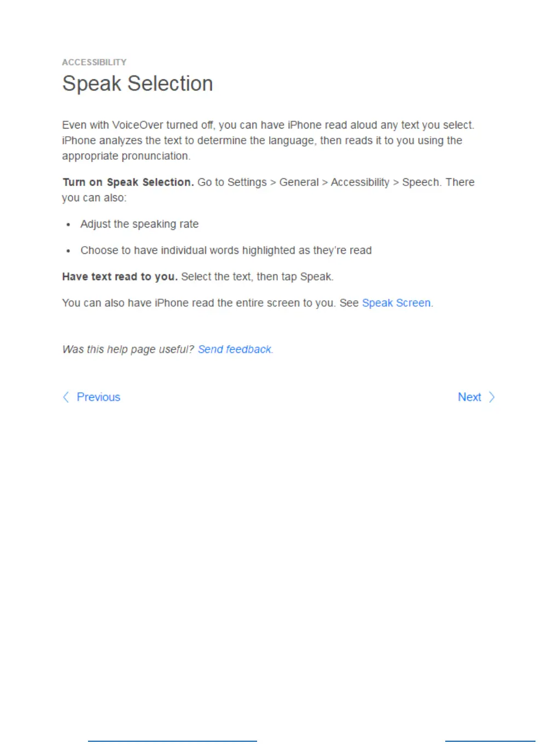The width and height of the screenshot is (559, 756).
Task: Click the ACCESSIBILITY category label
Action: (94, 62)
